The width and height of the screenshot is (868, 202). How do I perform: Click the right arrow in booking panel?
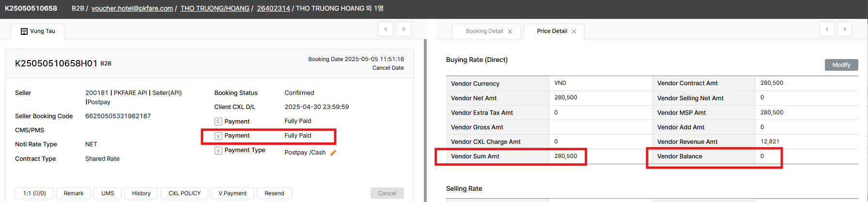click(403, 29)
